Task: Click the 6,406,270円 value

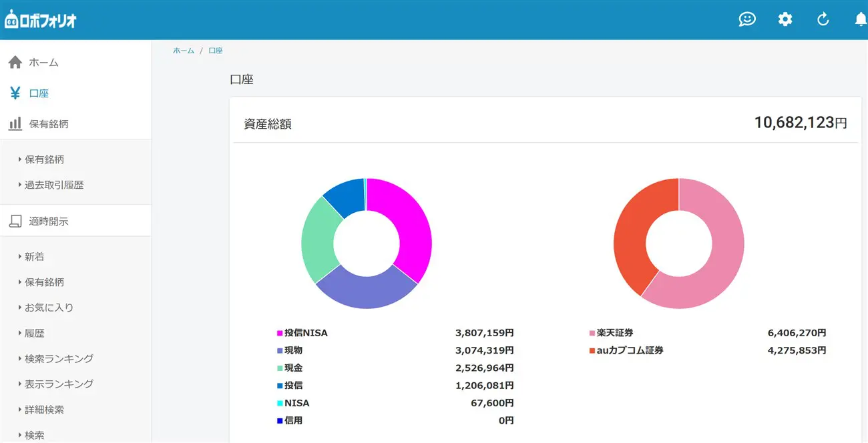Action: click(x=797, y=333)
